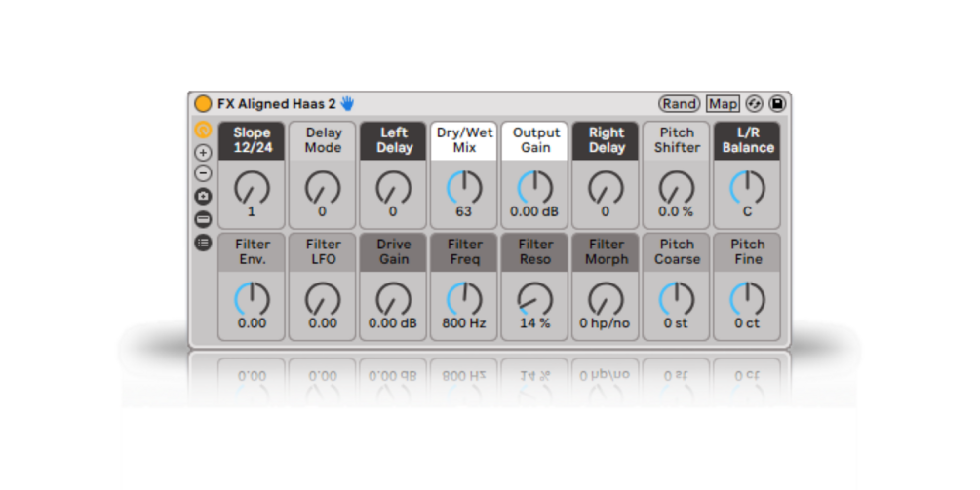Screen dimensions: 980x490
Task: Click the C value under L/R Balance
Action: click(x=748, y=212)
